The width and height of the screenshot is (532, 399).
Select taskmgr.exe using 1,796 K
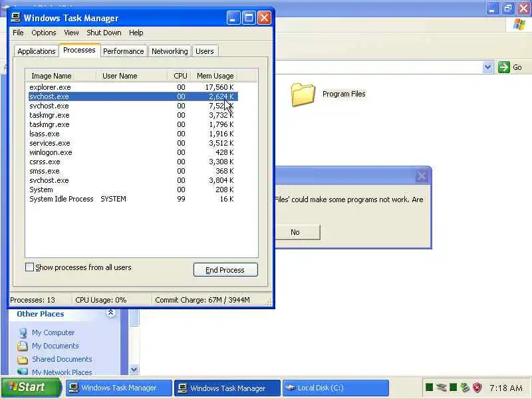133,124
